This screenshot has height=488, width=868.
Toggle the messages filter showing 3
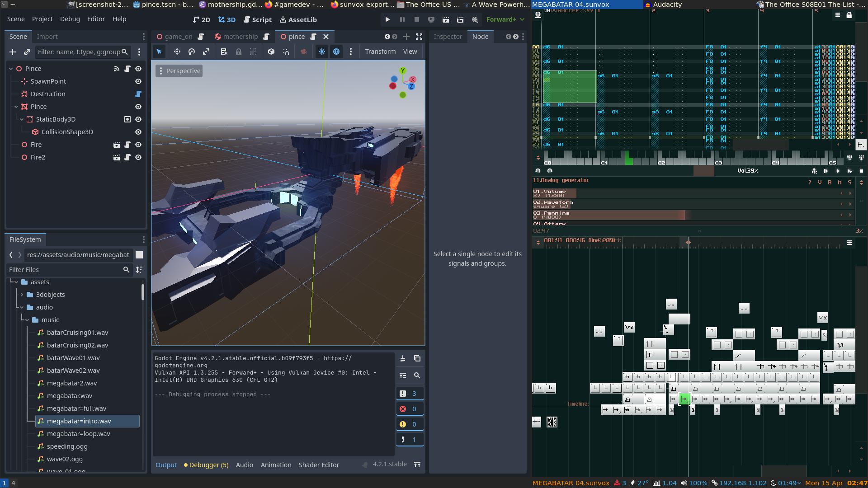click(x=410, y=394)
